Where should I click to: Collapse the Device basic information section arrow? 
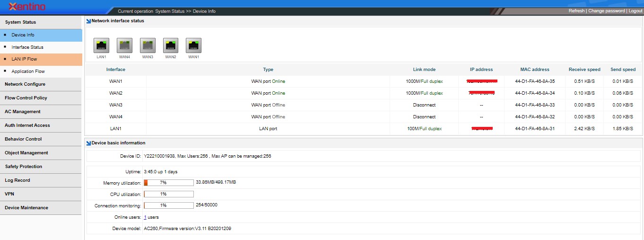pyautogui.click(x=88, y=143)
